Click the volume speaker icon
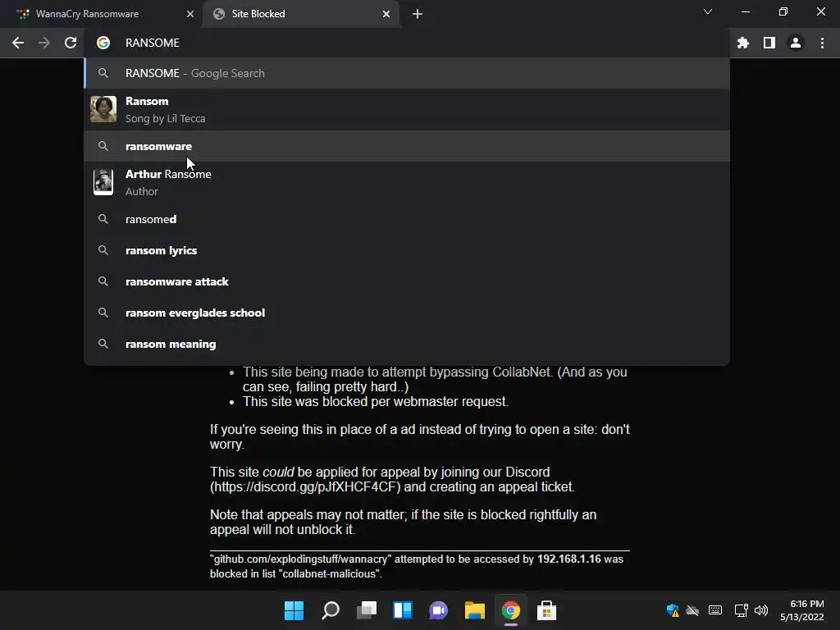This screenshot has height=630, width=840. [760, 610]
